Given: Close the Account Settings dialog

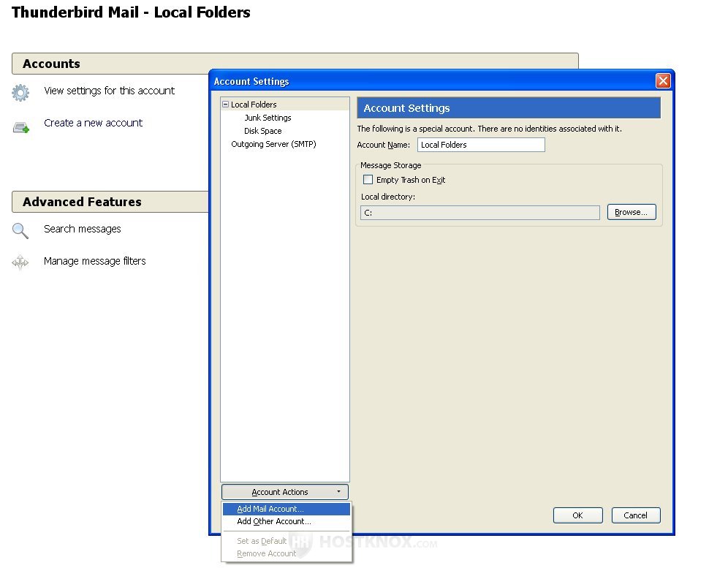Looking at the screenshot, I should click(x=662, y=81).
